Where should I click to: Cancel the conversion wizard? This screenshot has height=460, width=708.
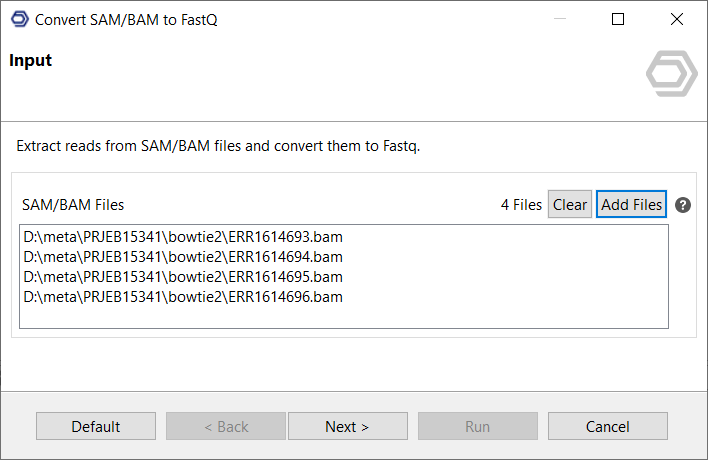click(x=607, y=427)
